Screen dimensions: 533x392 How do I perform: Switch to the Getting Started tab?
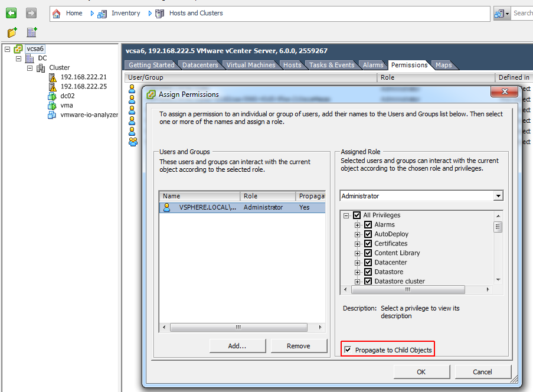point(151,65)
